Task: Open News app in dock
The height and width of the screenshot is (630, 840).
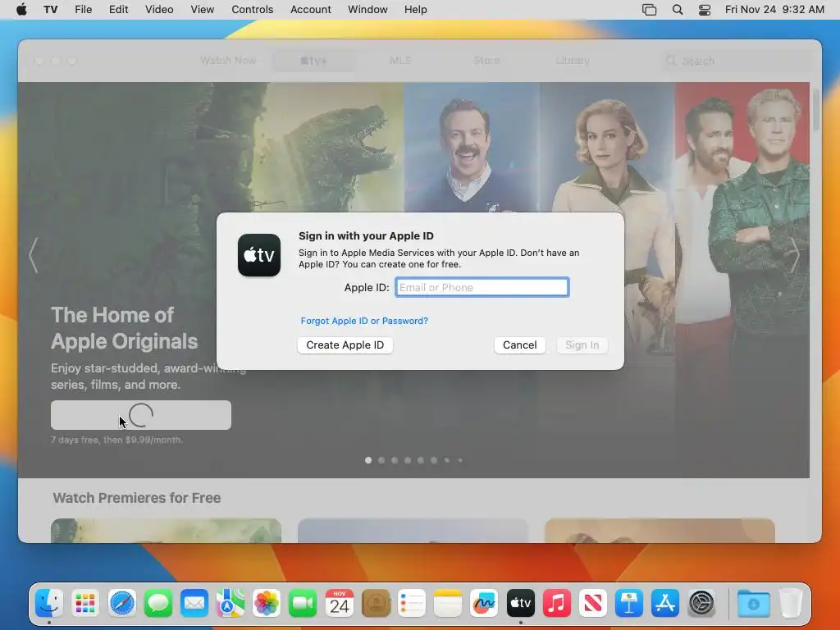Action: [x=592, y=603]
